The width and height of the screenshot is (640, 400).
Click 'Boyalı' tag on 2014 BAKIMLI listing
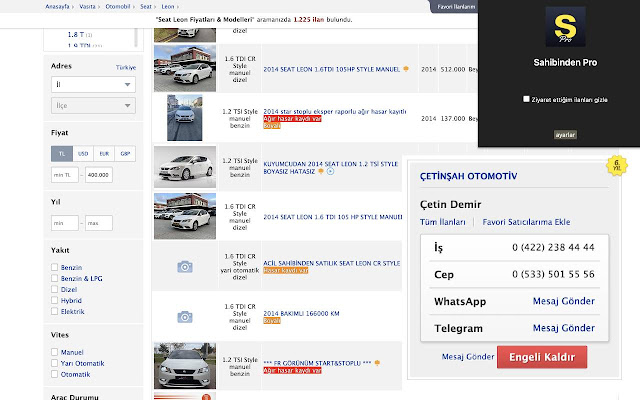point(272,321)
